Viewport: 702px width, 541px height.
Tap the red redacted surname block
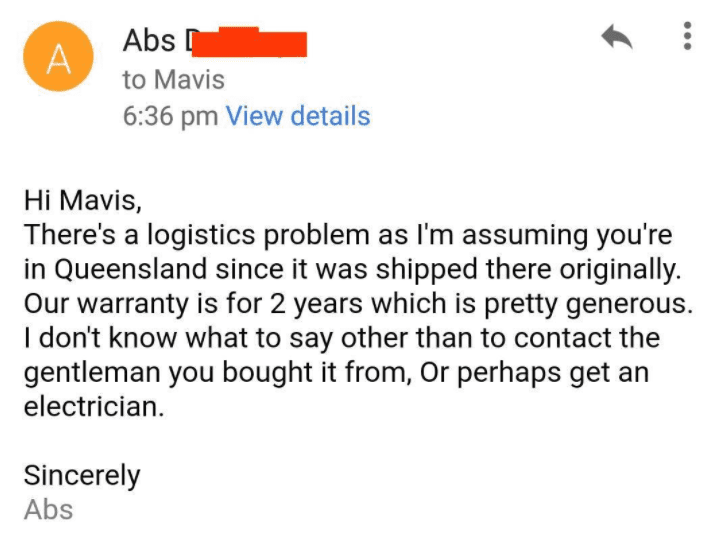tap(249, 43)
